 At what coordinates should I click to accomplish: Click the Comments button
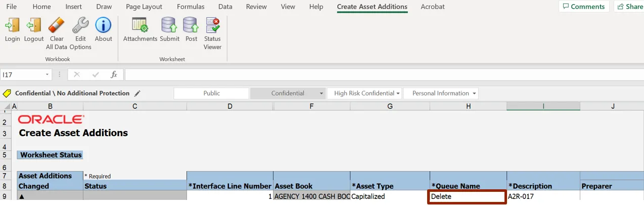click(583, 7)
